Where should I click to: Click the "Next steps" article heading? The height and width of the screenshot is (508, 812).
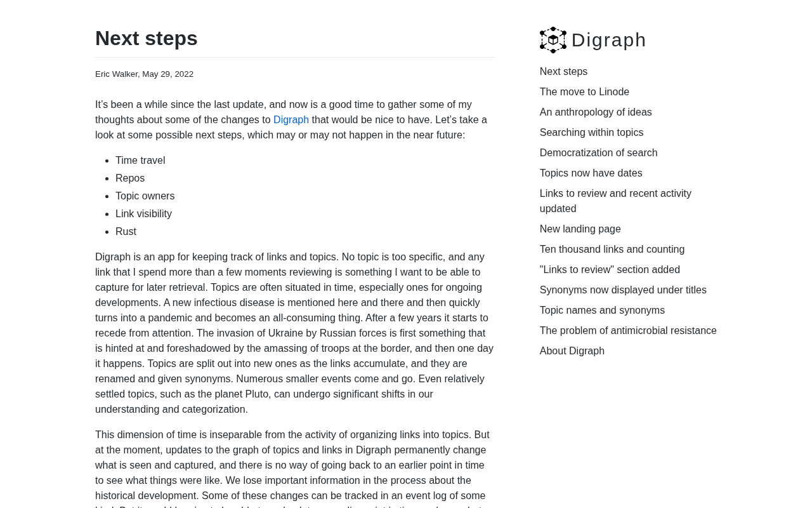click(x=147, y=39)
